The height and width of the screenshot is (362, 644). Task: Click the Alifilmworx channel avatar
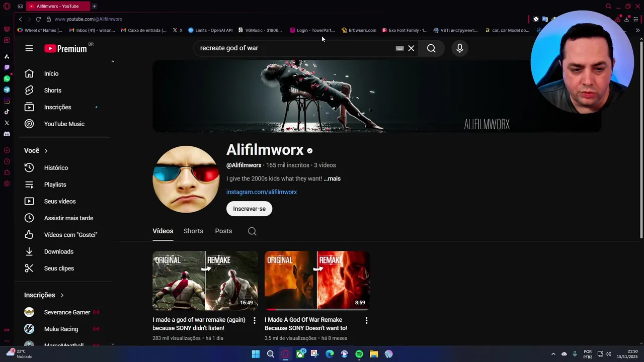coord(186,179)
